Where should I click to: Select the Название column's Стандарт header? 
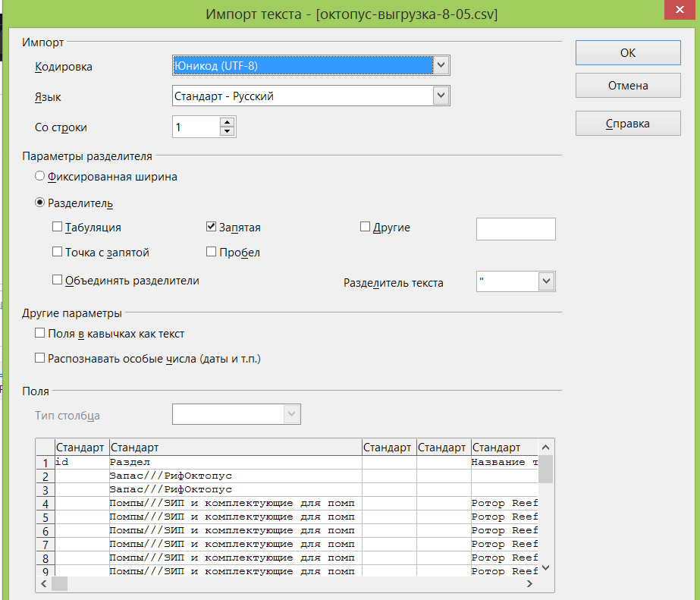[x=504, y=448]
